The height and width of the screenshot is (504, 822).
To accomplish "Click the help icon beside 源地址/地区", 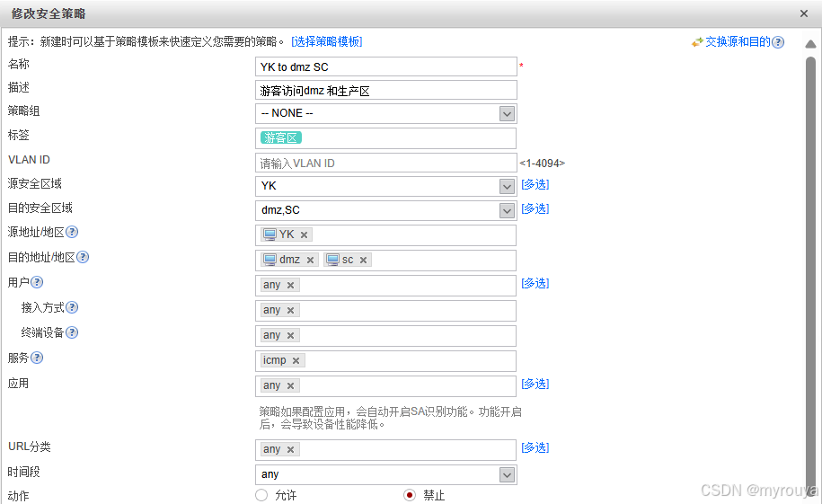I will tap(72, 232).
